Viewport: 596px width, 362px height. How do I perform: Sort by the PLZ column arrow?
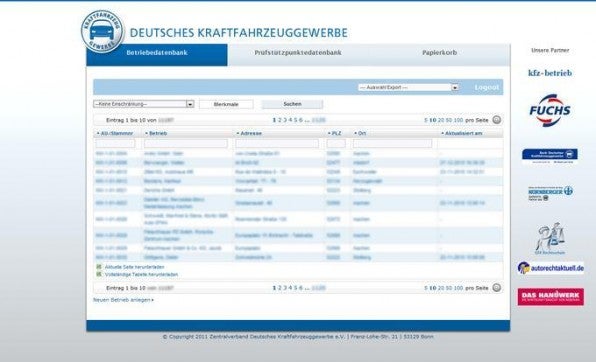329,133
